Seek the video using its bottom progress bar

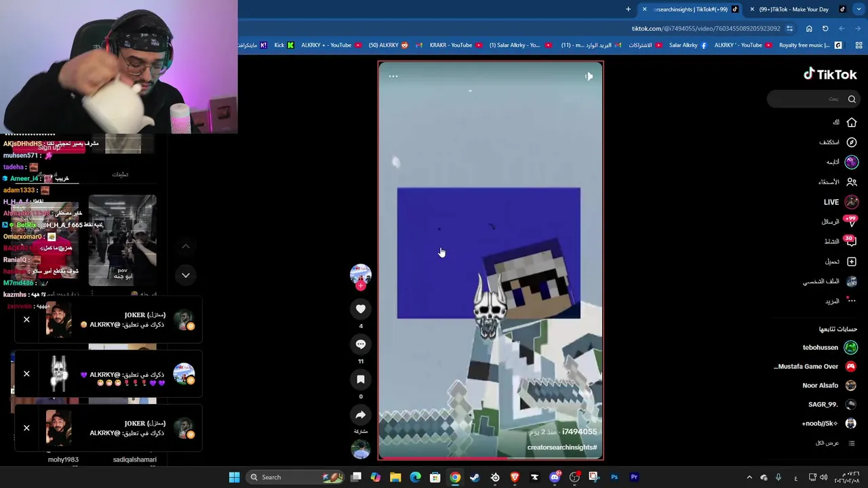[x=490, y=458]
